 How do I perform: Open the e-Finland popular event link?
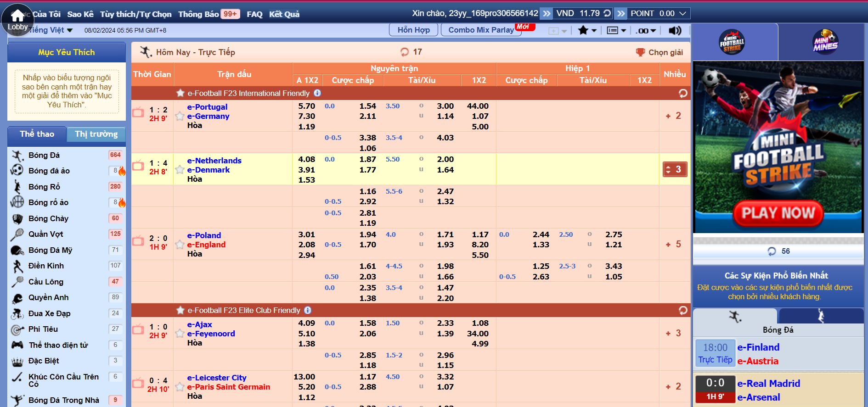point(758,347)
